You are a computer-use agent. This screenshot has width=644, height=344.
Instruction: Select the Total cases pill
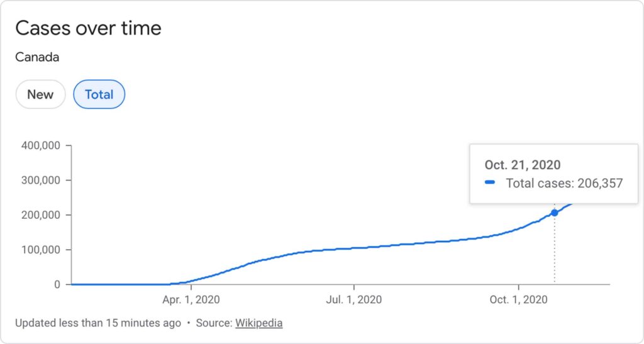[99, 95]
